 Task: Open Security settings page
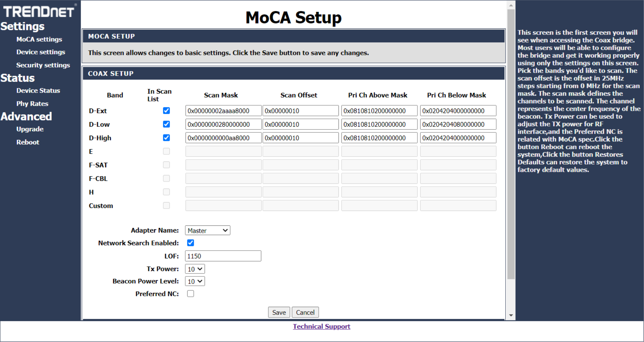[43, 65]
